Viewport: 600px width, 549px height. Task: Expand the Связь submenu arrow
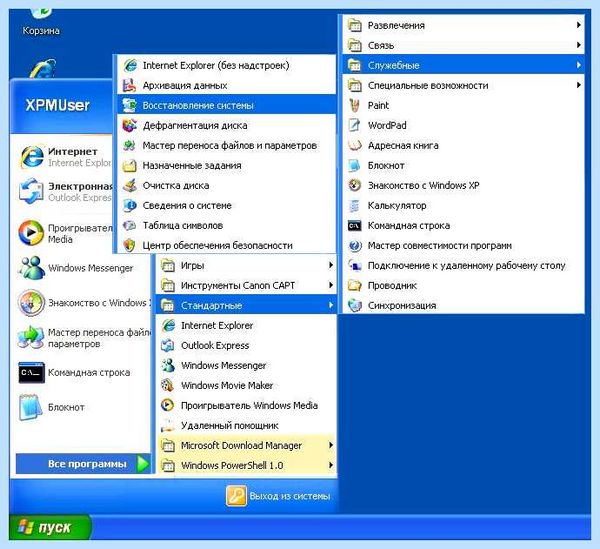pos(579,45)
